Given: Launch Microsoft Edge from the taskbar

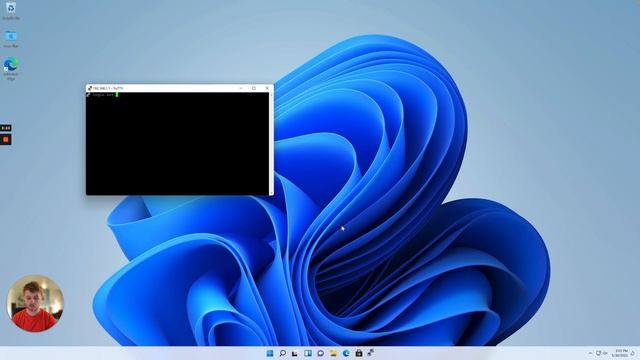Looking at the screenshot, I should 346,353.
